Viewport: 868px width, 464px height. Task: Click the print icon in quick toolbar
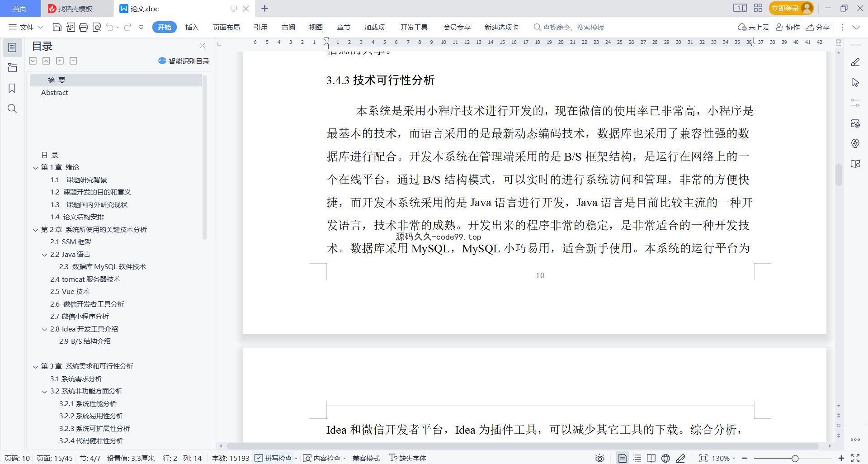[83, 27]
